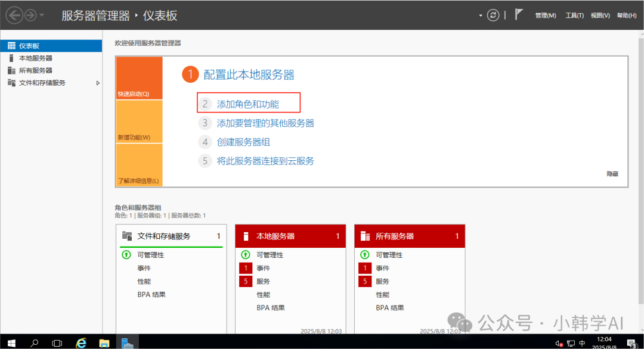The height and width of the screenshot is (349, 644).
Task: Click the back navigation arrow icon
Action: 14,15
